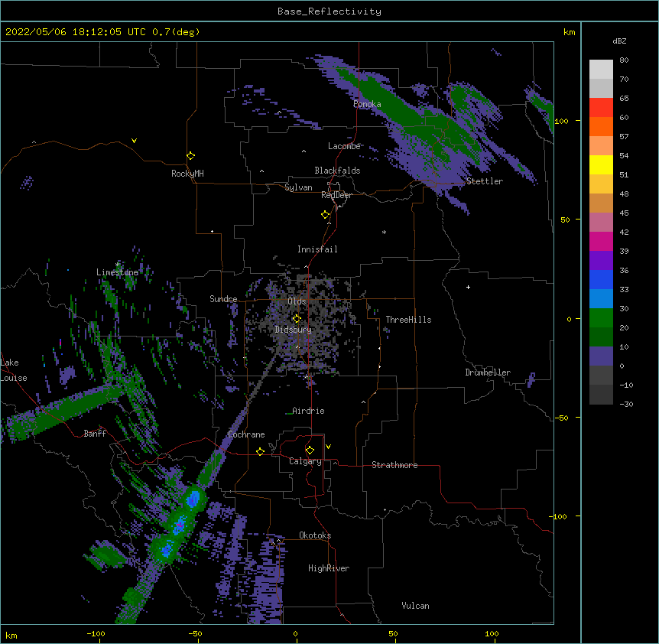Click the RedDeer city label

point(336,195)
